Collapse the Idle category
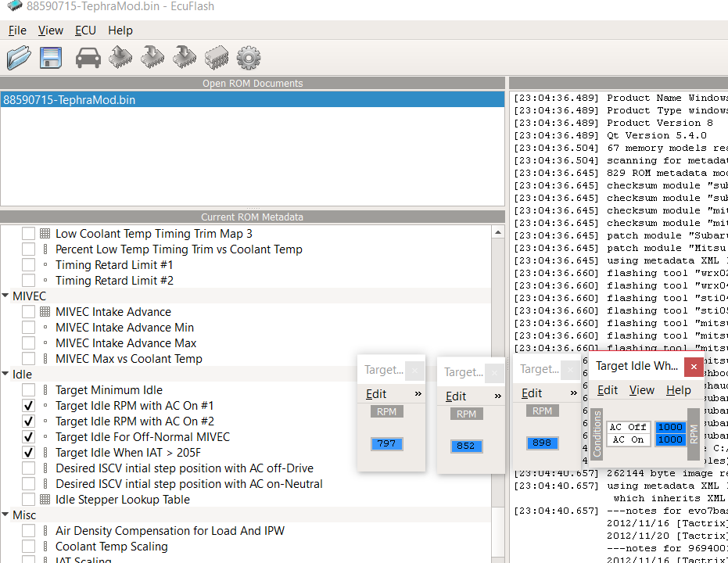 [x=5, y=374]
